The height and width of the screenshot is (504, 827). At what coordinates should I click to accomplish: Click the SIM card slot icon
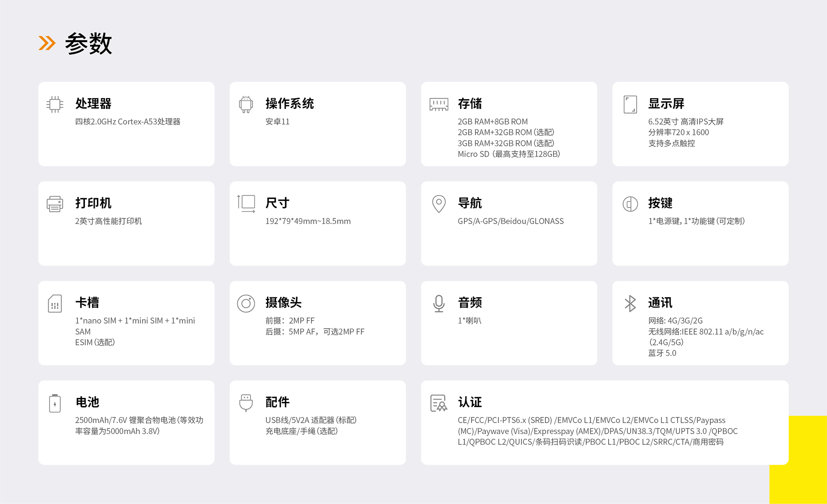point(55,304)
